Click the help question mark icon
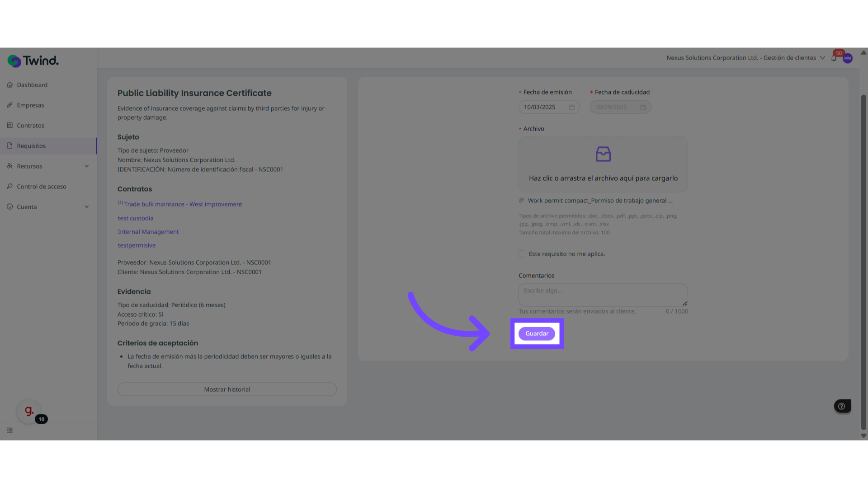Image resolution: width=868 pixels, height=488 pixels. (842, 406)
